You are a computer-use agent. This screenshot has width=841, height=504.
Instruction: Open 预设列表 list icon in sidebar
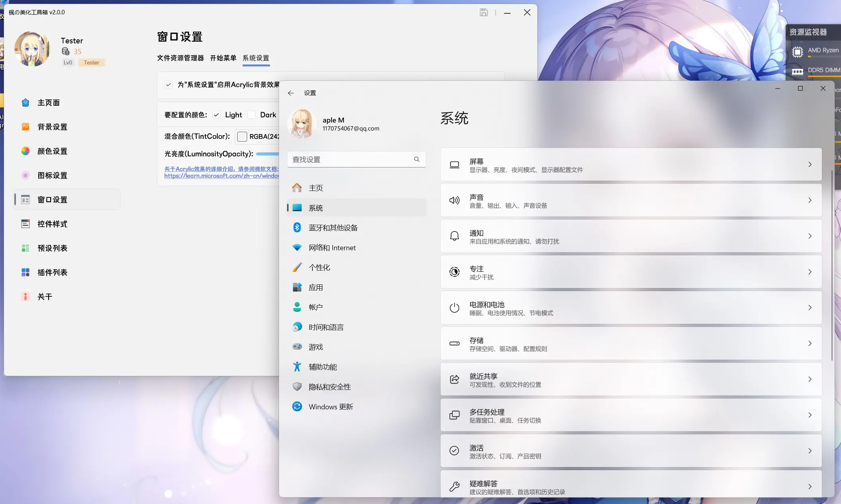pos(25,248)
